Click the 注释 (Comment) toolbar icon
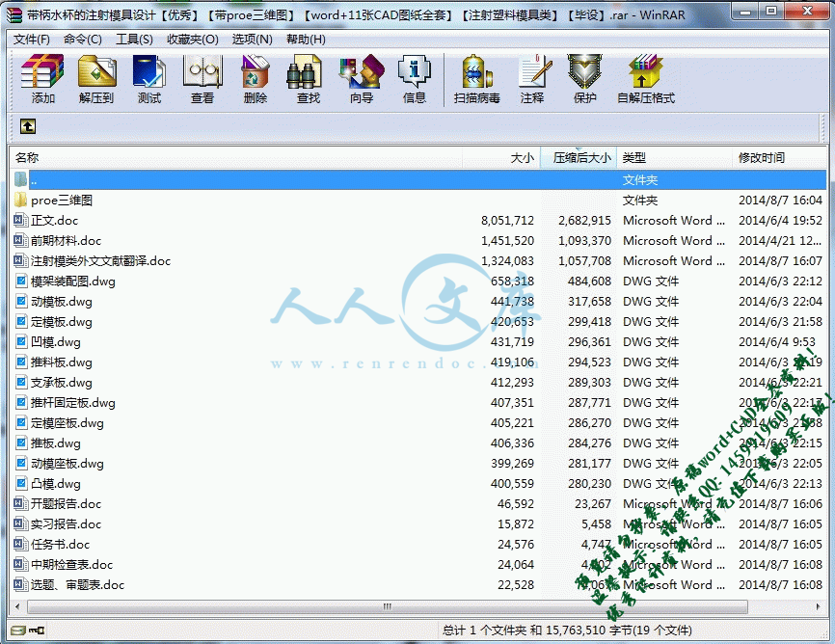The height and width of the screenshot is (644, 835). (x=535, y=70)
